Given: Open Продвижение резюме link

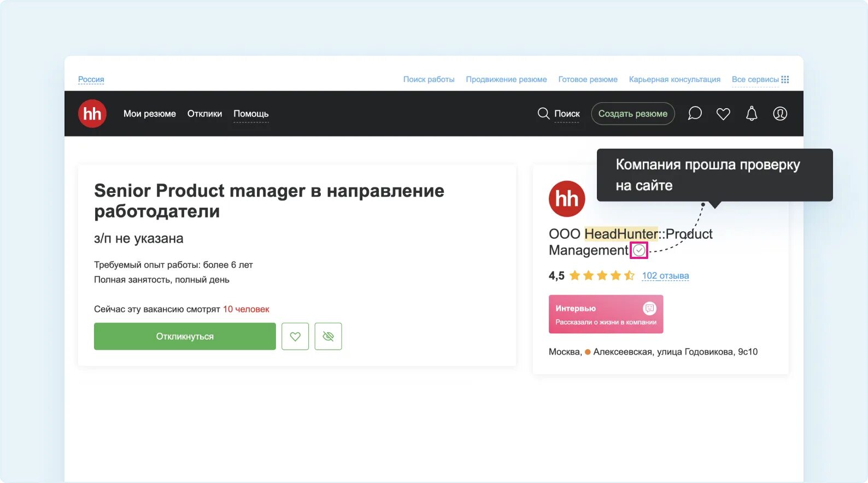Looking at the screenshot, I should (506, 79).
